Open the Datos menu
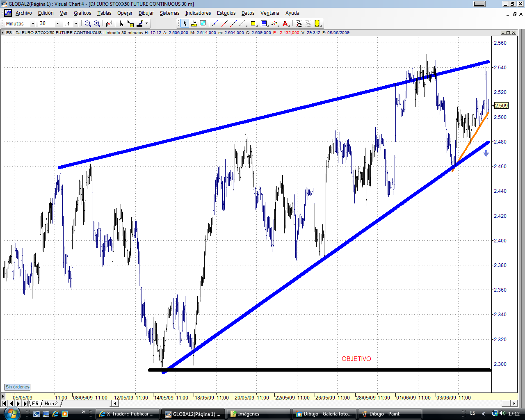Image resolution: width=525 pixels, height=420 pixels. pyautogui.click(x=248, y=13)
